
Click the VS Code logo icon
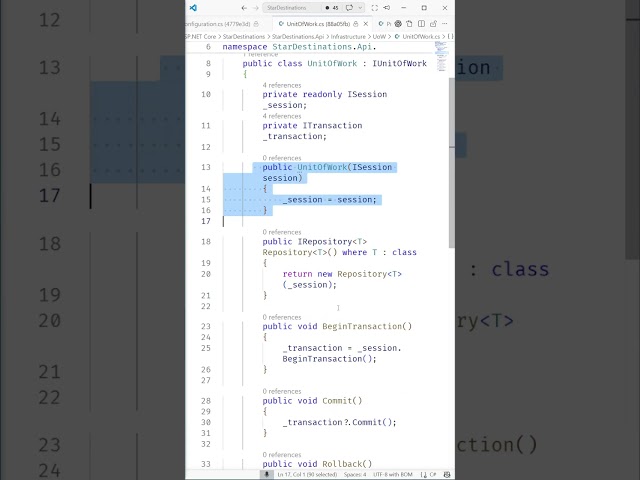click(x=193, y=8)
